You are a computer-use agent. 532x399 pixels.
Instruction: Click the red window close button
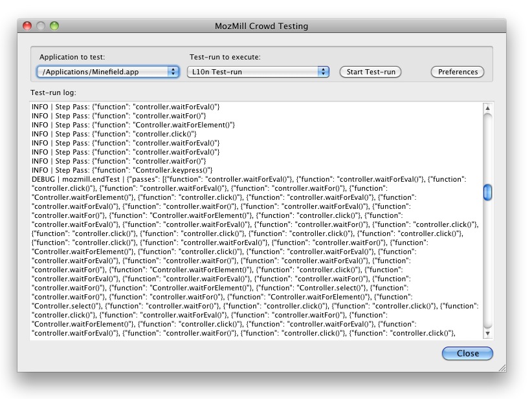(27, 26)
